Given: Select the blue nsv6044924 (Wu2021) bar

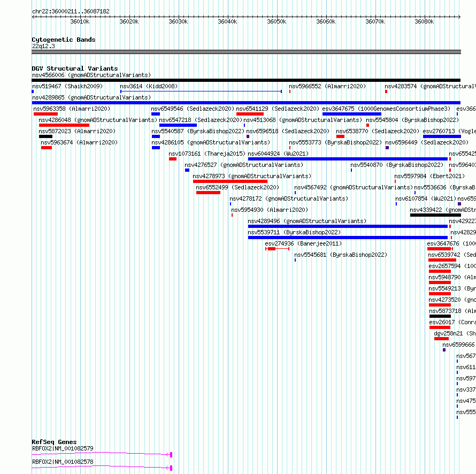Looking at the screenshot, I should (x=348, y=159).
